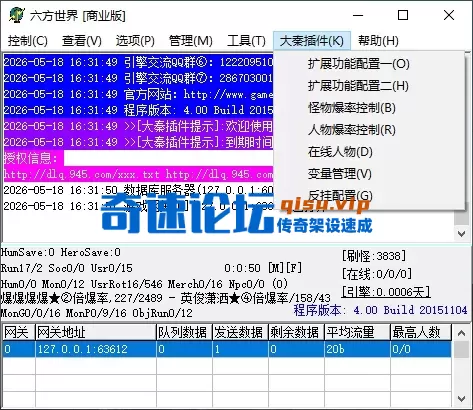This screenshot has height=410, width=473.
Task: Click the 引擎交流QQ群⑥ log line
Action: point(138,62)
